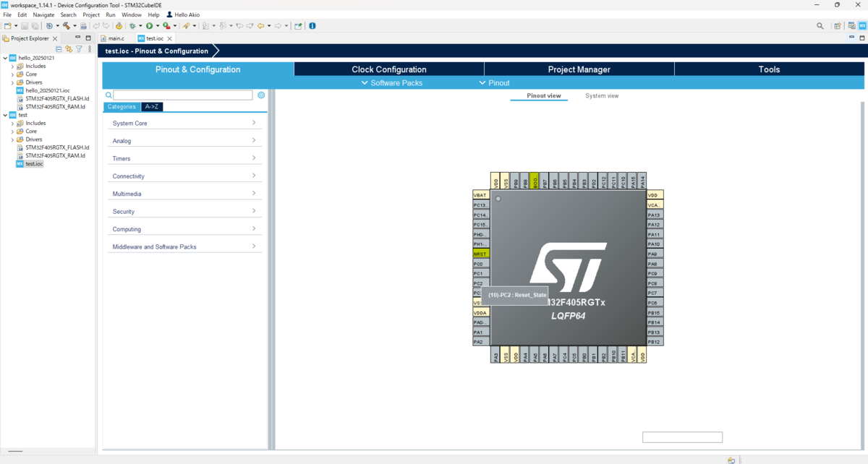868x464 pixels.
Task: Open the Window menu
Action: click(x=132, y=14)
